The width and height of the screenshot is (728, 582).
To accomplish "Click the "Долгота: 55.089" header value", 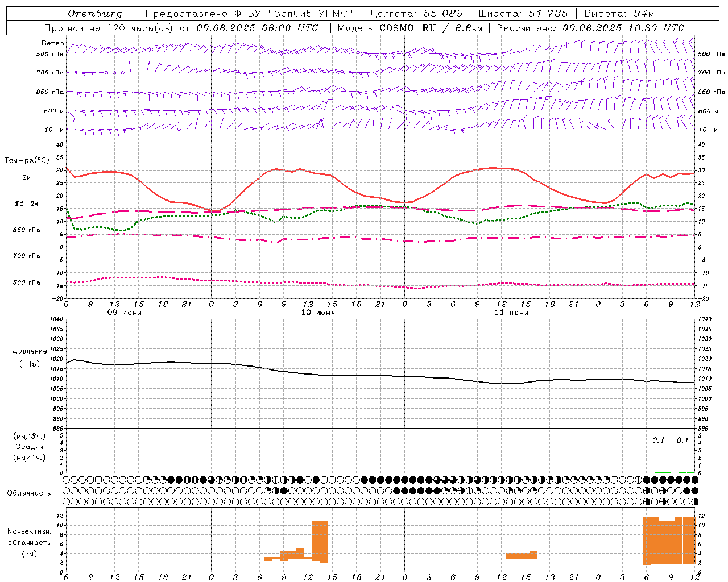I will click(416, 14).
